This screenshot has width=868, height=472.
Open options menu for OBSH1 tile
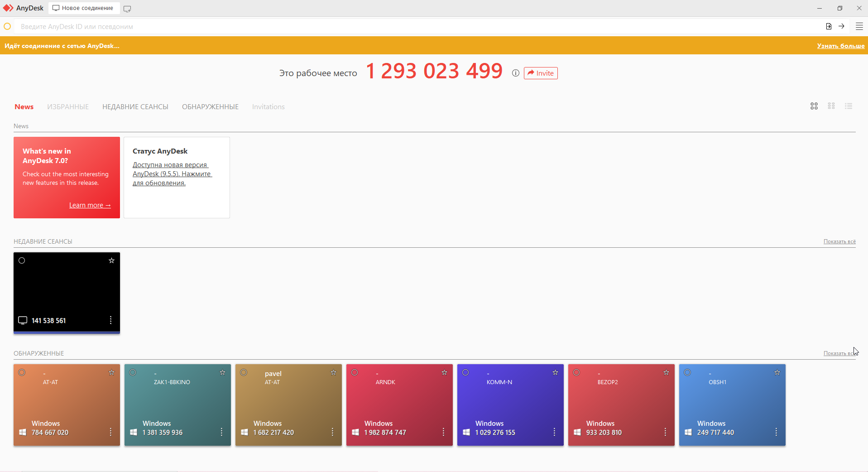(776, 432)
